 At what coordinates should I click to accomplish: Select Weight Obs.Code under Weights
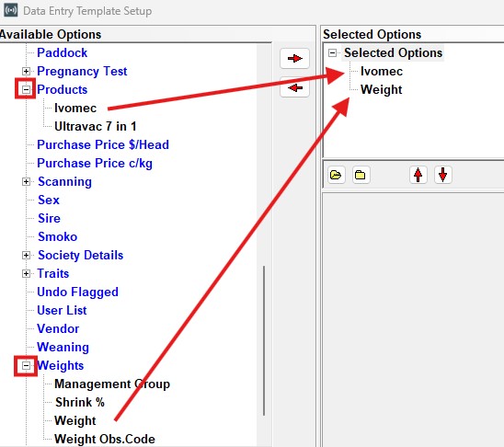[x=105, y=439]
